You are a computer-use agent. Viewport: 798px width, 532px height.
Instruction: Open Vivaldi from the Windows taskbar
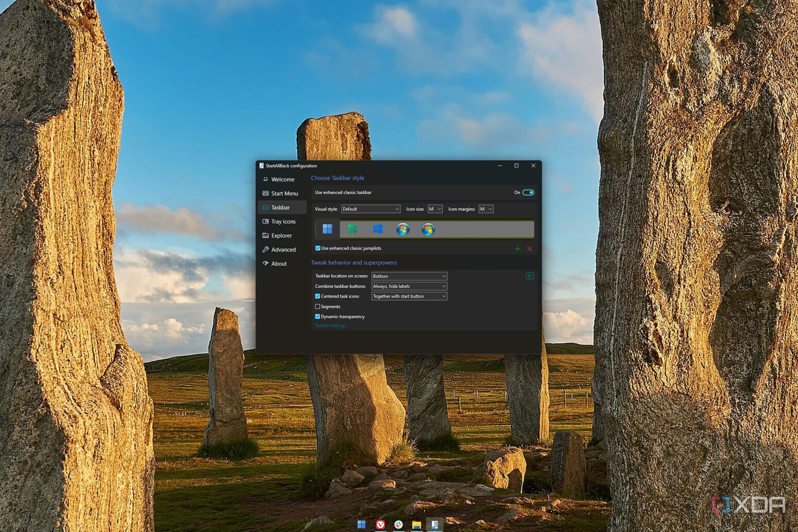(x=380, y=524)
